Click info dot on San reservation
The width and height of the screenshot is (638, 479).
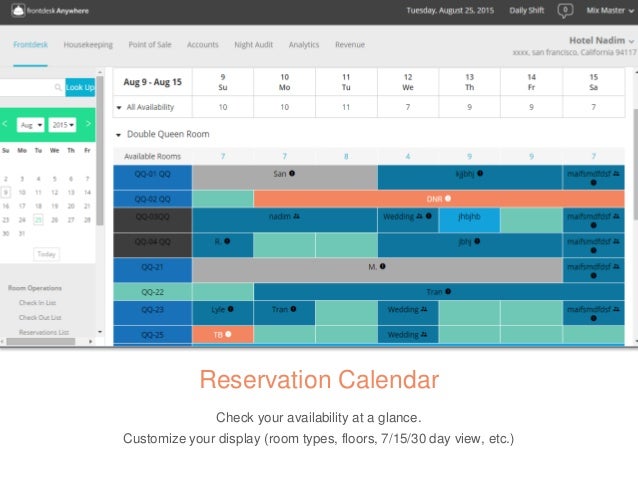[x=292, y=173]
